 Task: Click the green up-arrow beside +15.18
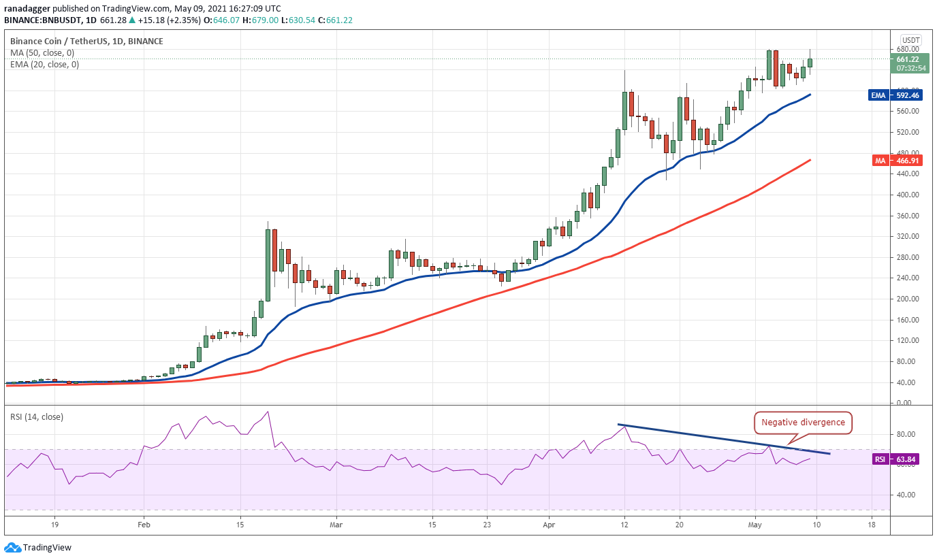pos(133,20)
